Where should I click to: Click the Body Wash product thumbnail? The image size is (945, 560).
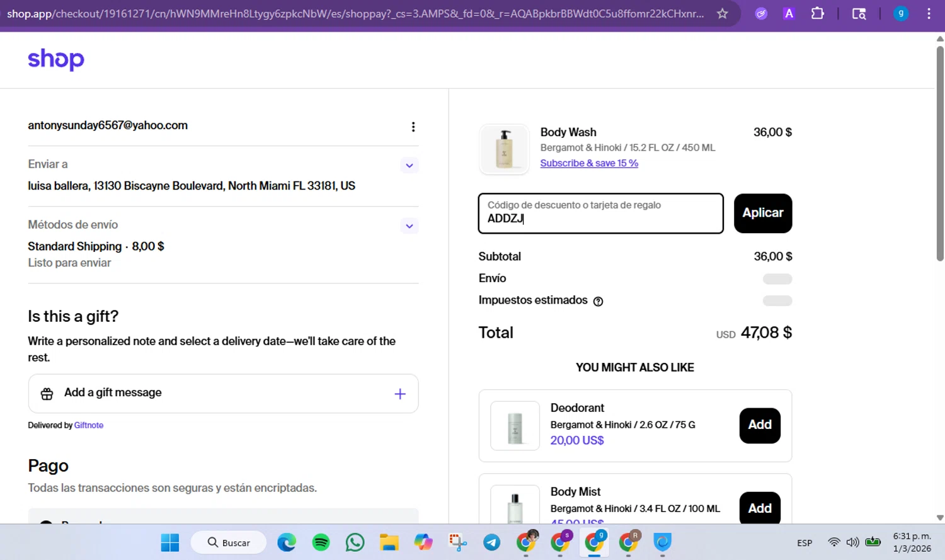pos(504,149)
